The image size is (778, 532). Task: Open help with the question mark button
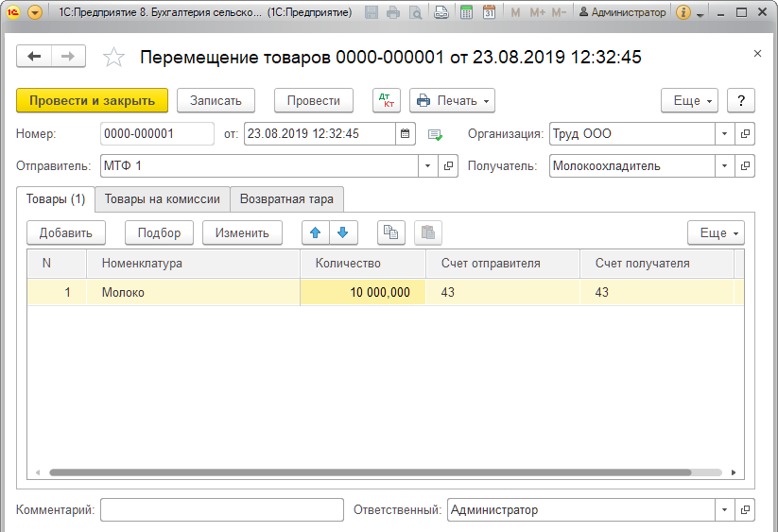741,101
